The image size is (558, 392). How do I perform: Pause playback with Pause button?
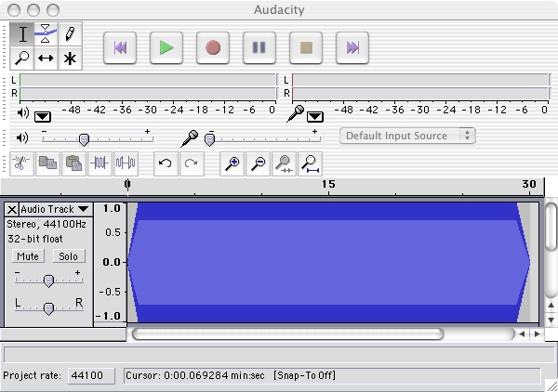point(259,47)
